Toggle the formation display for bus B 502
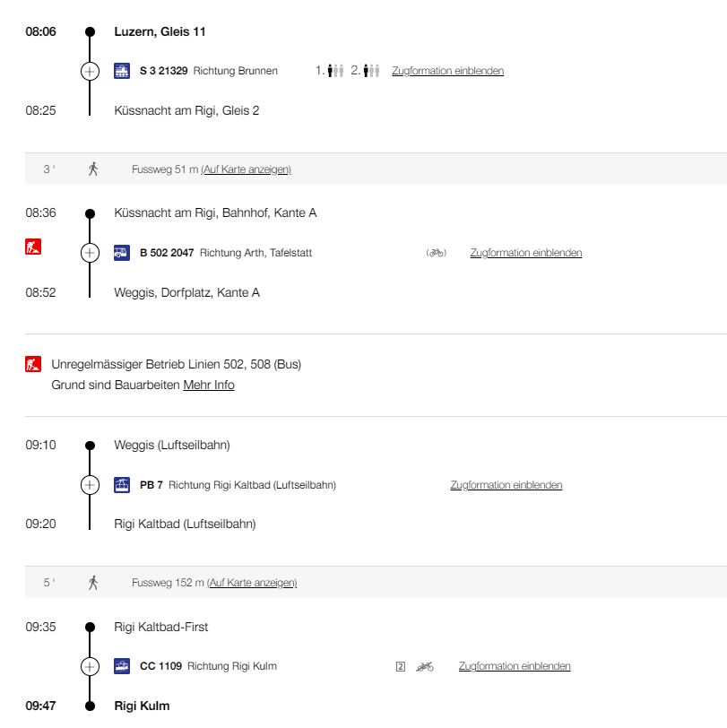This screenshot has height=728, width=727. coord(526,252)
